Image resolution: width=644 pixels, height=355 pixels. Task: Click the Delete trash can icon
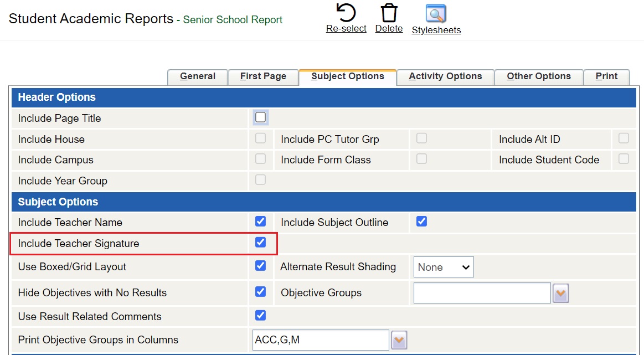point(389,13)
